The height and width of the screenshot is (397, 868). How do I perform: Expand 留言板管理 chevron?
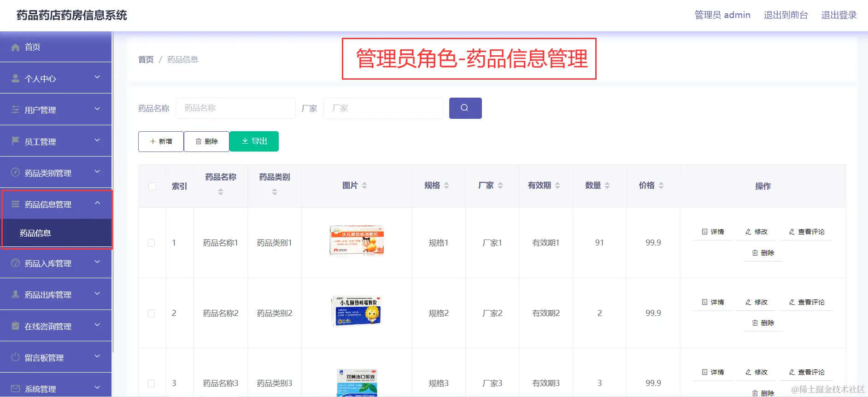point(97,356)
